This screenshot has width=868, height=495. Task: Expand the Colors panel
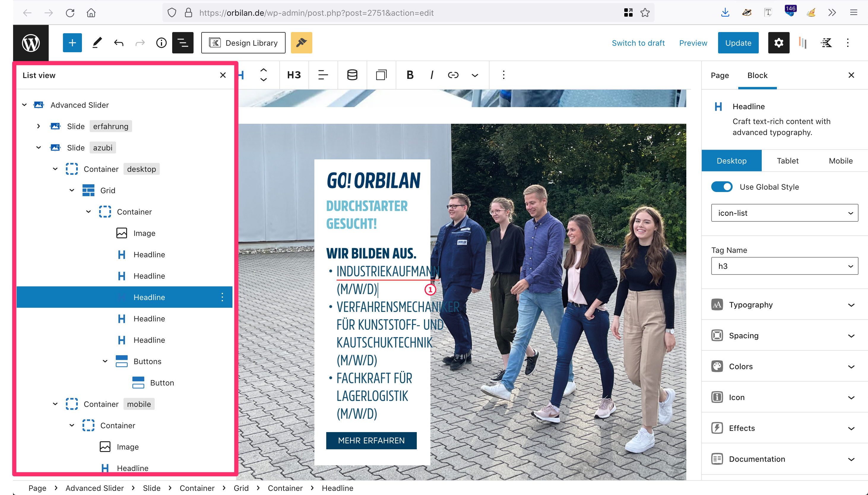click(x=784, y=367)
